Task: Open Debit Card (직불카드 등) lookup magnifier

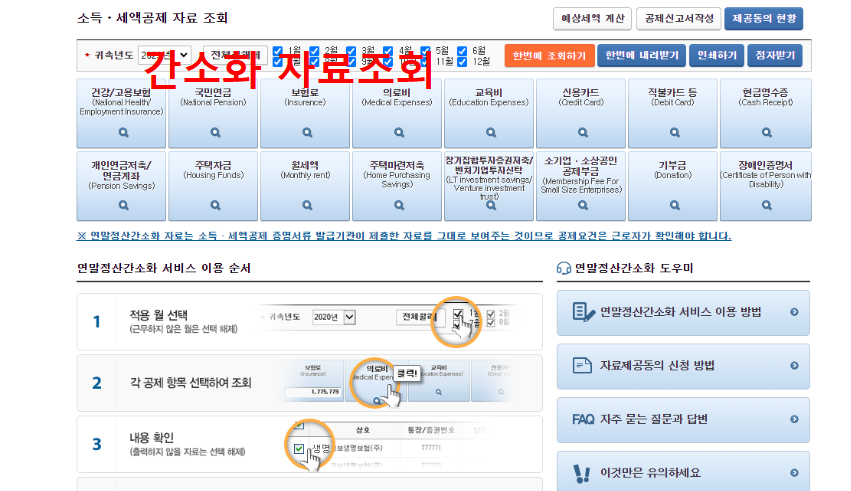Action: [674, 132]
